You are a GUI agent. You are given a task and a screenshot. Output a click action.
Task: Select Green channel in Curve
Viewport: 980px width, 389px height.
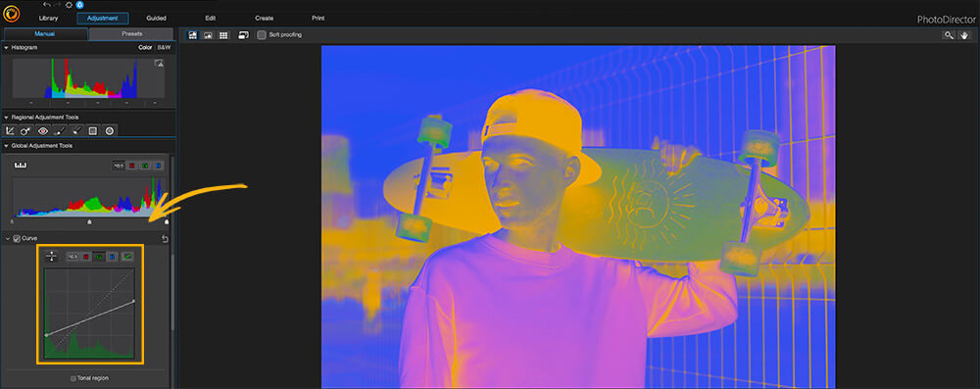(x=99, y=257)
